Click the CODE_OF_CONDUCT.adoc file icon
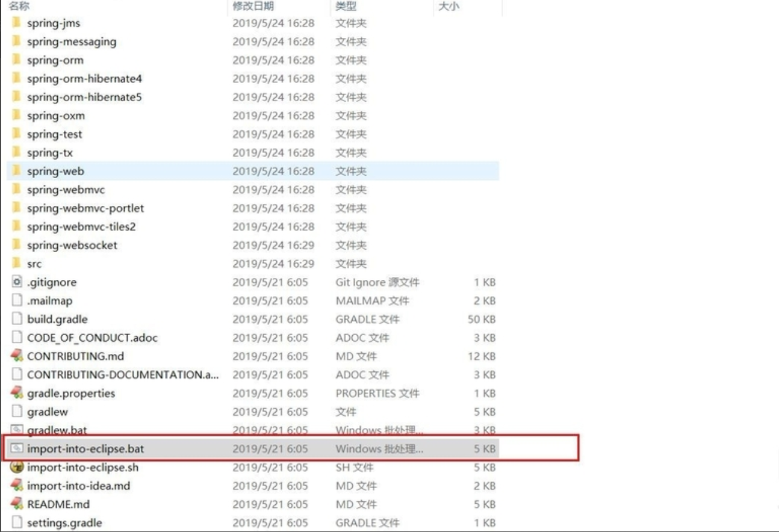Image resolution: width=779 pixels, height=532 pixels. [x=17, y=338]
